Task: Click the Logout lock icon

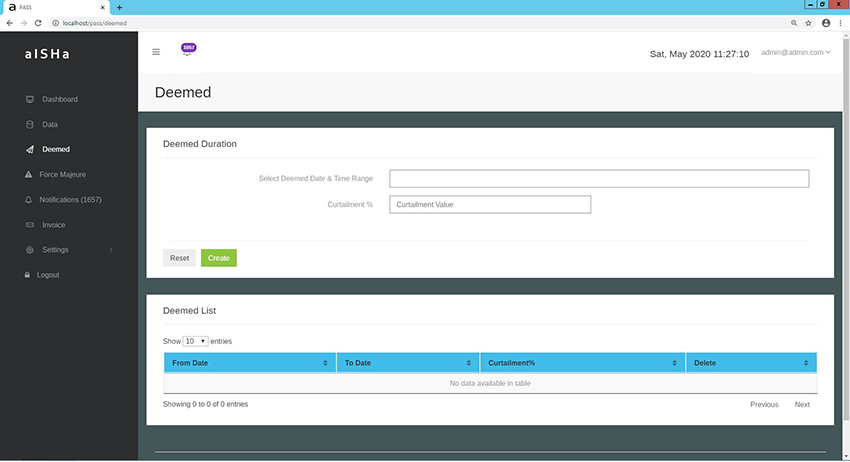Action: [28, 275]
